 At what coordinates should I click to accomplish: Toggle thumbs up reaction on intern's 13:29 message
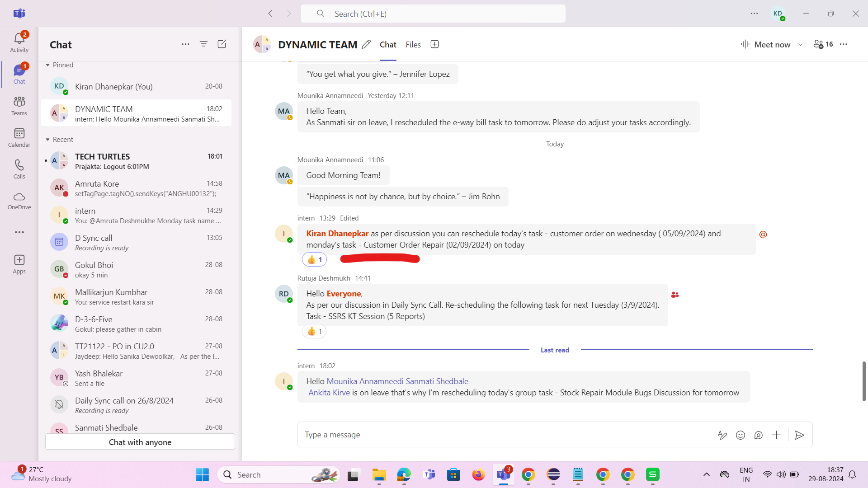[x=314, y=259]
